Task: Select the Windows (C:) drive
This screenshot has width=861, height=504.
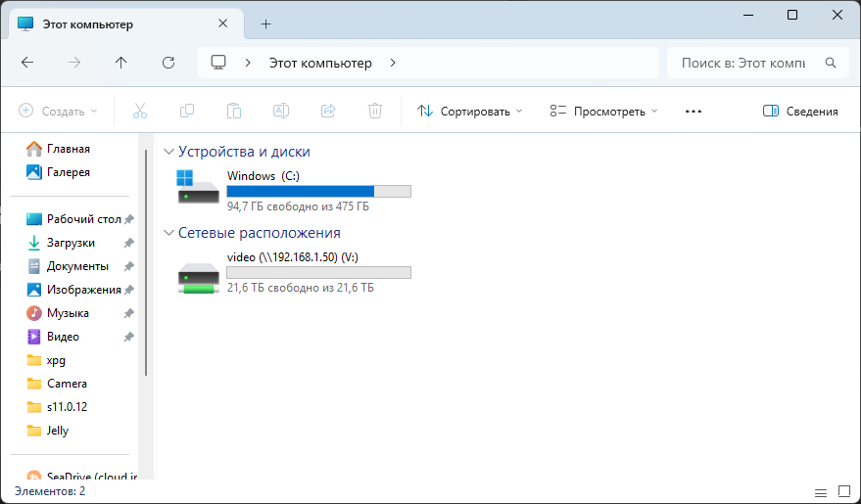Action: click(x=294, y=190)
